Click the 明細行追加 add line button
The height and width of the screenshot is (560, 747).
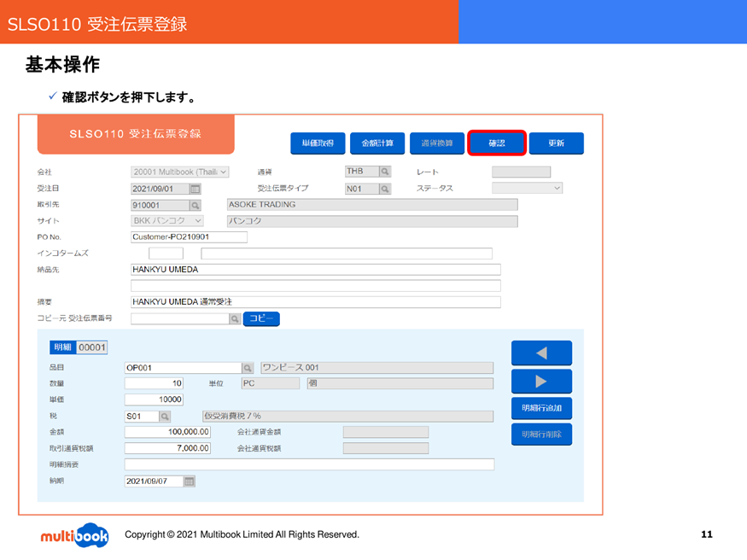541,408
